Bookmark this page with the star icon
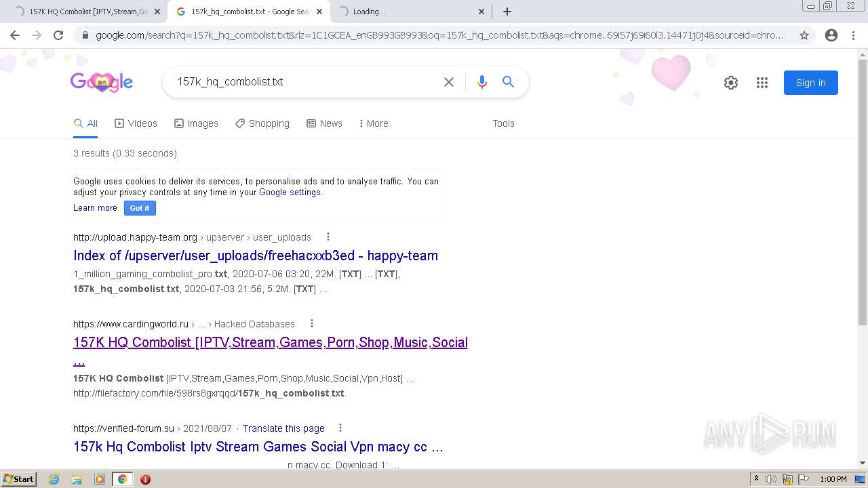This screenshot has width=868, height=488. tap(804, 35)
